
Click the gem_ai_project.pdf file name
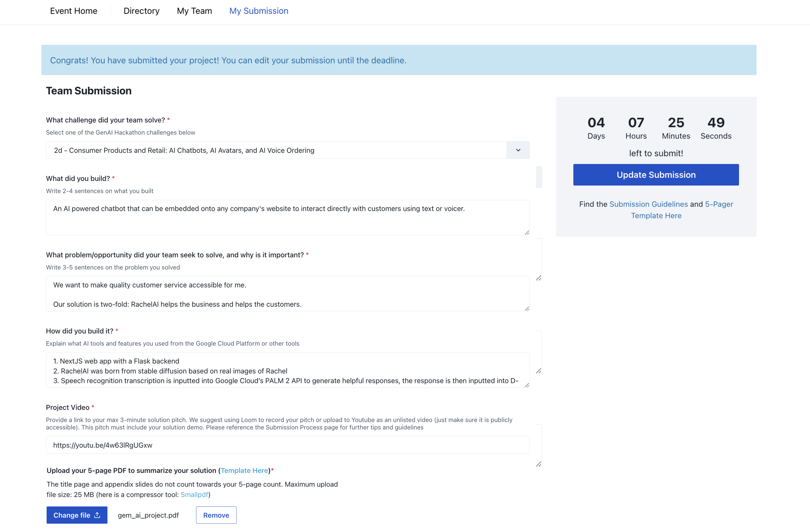point(148,515)
